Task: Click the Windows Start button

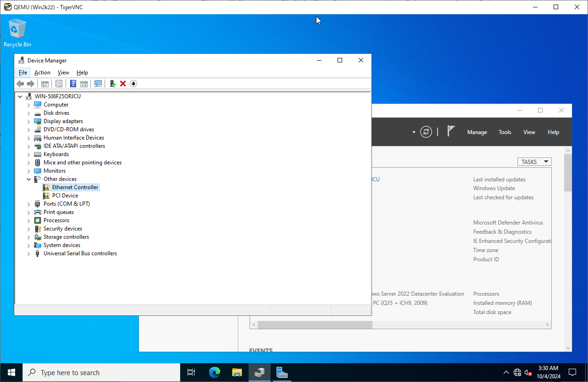Action: click(11, 372)
